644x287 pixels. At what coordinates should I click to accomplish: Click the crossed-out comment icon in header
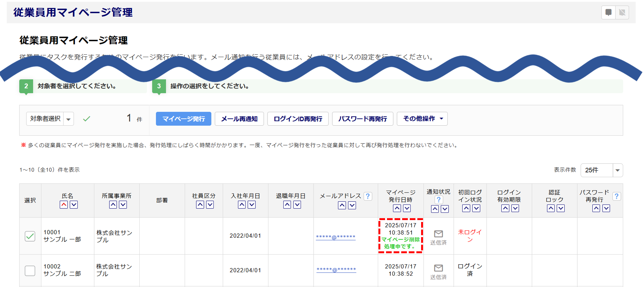coord(622,13)
